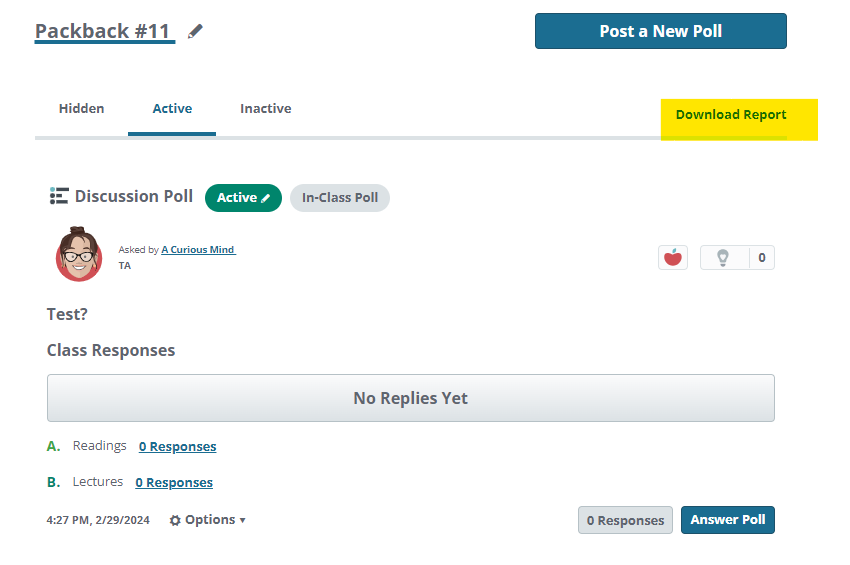The width and height of the screenshot is (850, 565).
Task: Open the A Curious Mind profile link
Action: tap(198, 250)
